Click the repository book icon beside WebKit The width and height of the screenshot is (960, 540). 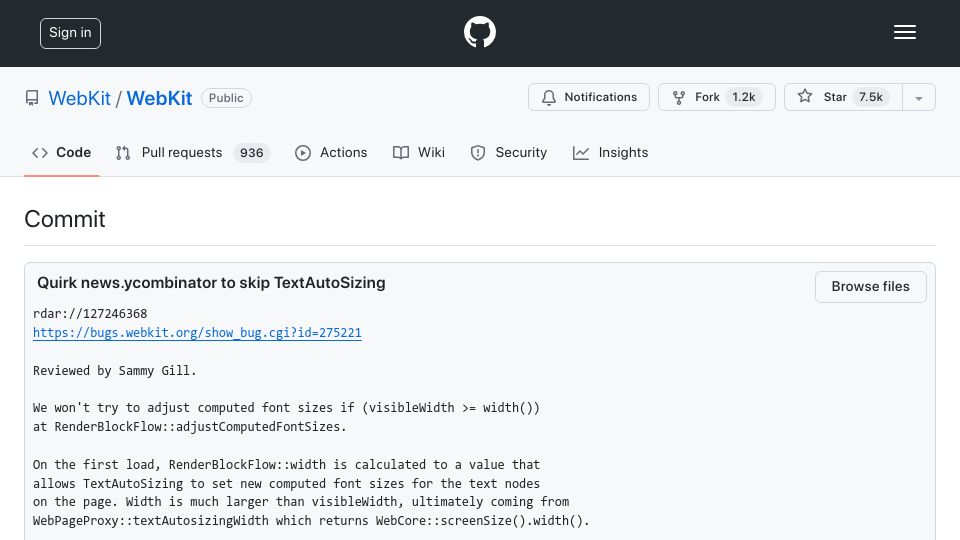click(32, 98)
